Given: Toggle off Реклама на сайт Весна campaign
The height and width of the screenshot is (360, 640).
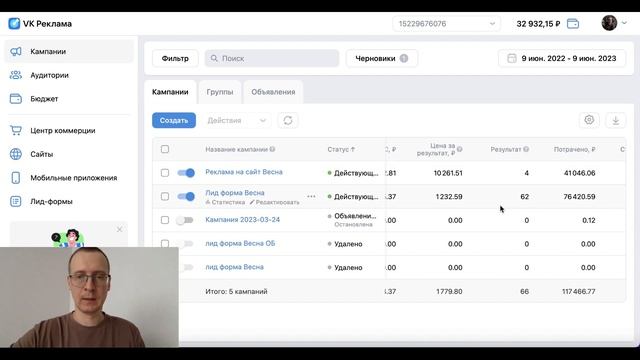Looking at the screenshot, I should (186, 173).
